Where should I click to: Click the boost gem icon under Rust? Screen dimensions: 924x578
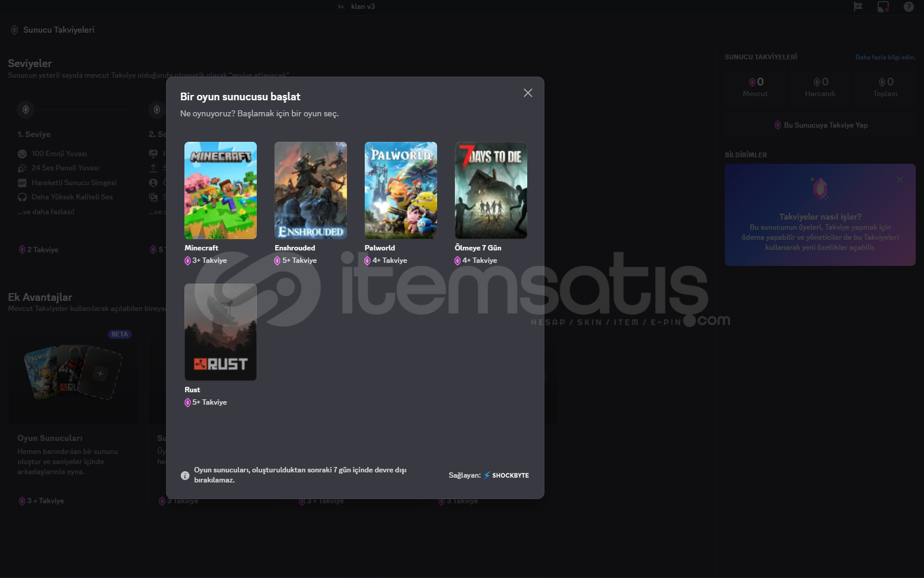[x=187, y=402]
